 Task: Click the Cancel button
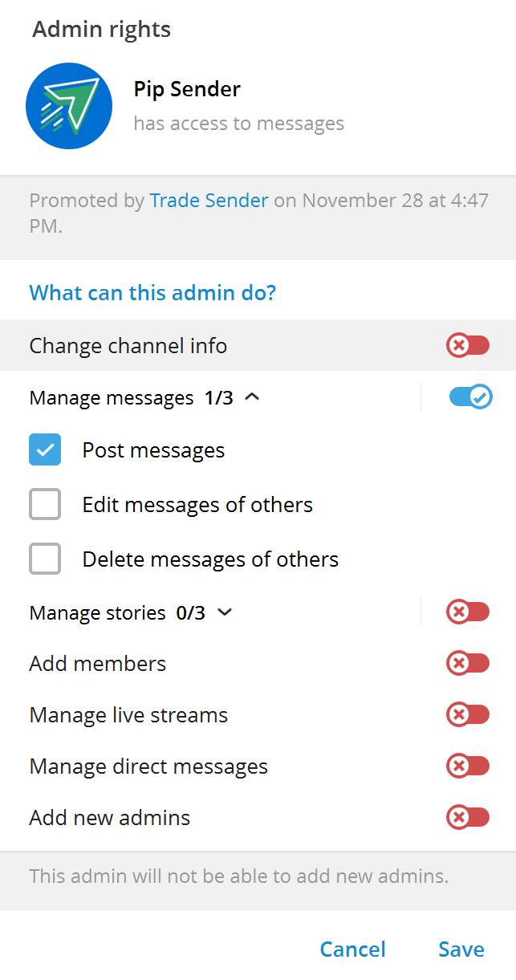pyautogui.click(x=352, y=949)
